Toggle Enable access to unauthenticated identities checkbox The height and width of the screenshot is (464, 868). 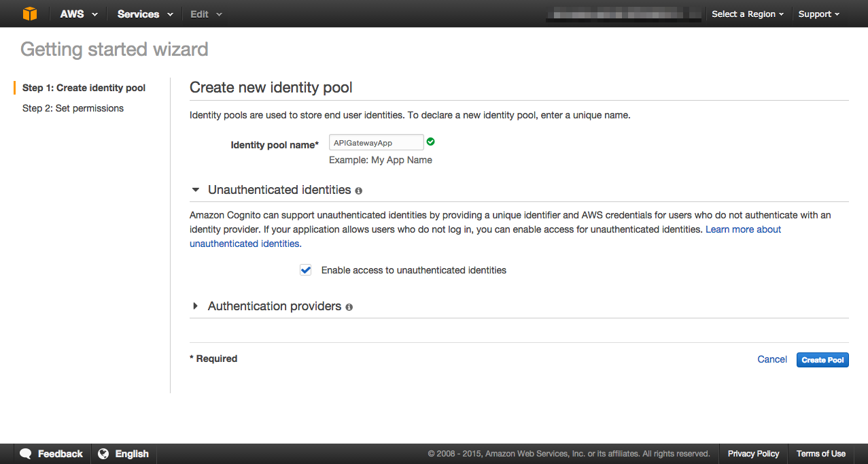(306, 270)
